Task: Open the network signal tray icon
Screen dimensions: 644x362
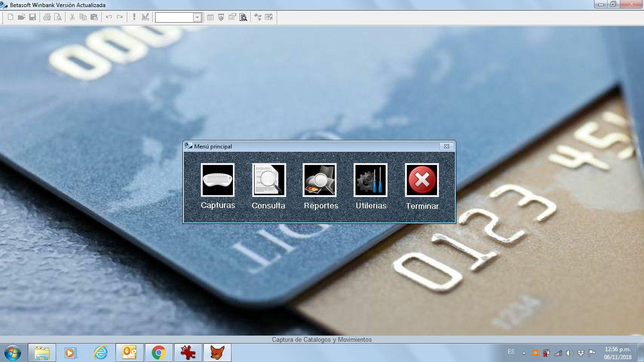Action: (x=558, y=353)
